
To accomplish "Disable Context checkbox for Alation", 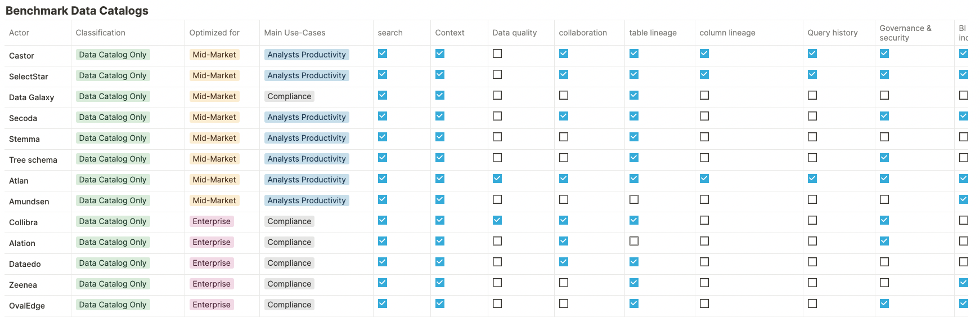I will tap(440, 242).
